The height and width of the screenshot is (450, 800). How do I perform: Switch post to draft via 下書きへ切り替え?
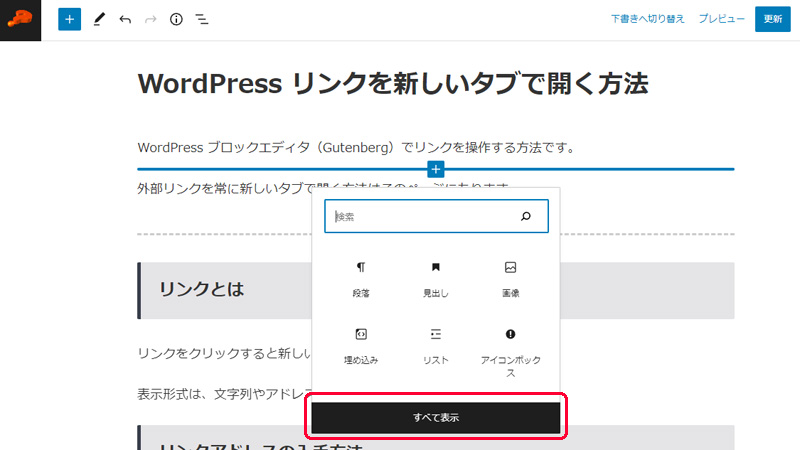[647, 19]
